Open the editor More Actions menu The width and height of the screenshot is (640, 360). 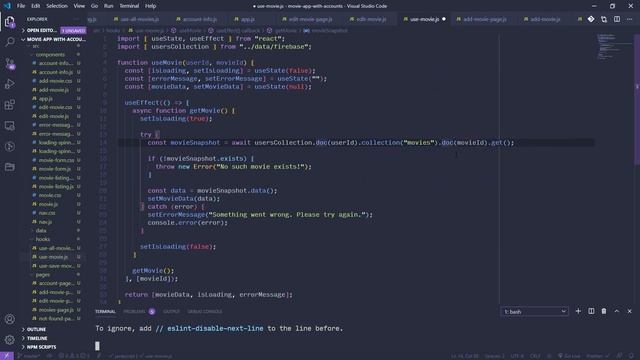[x=630, y=19]
